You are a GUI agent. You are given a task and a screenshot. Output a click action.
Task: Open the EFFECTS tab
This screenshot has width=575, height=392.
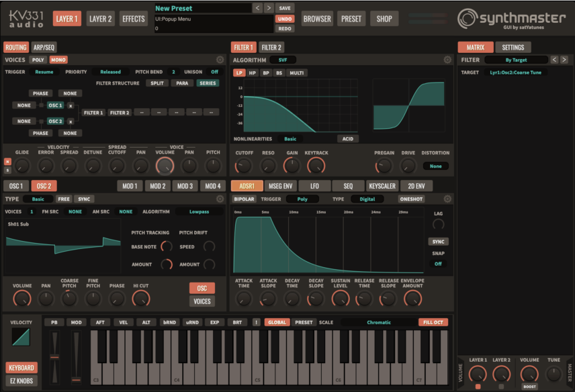(134, 19)
